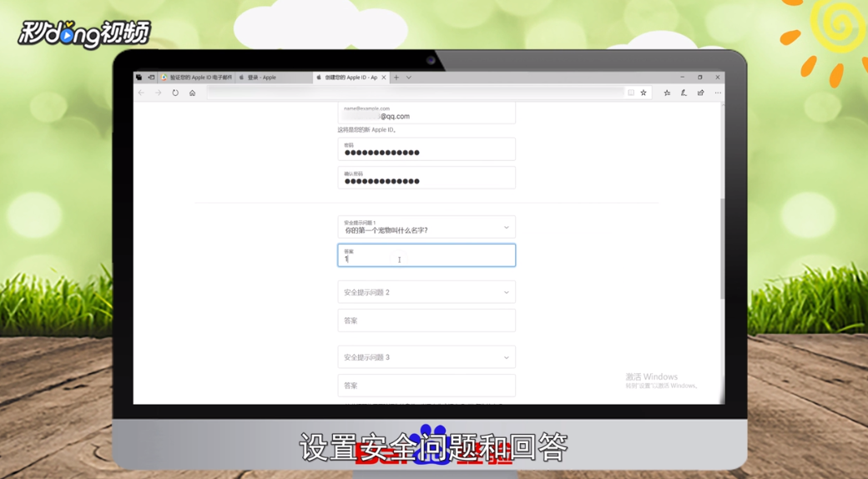Screen dimensions: 868x479
Task: Click the email field ending @qq.com
Action: (426, 113)
